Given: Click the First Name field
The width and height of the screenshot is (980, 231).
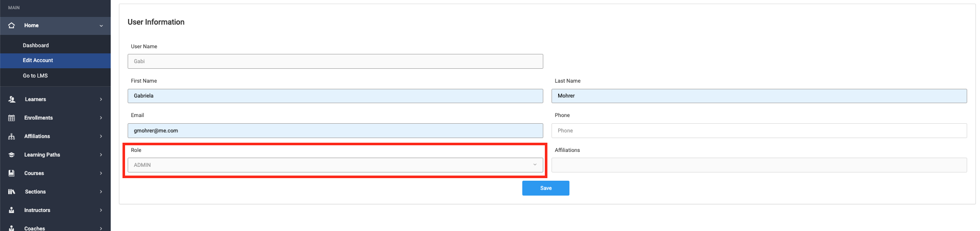Looking at the screenshot, I should tap(335, 96).
